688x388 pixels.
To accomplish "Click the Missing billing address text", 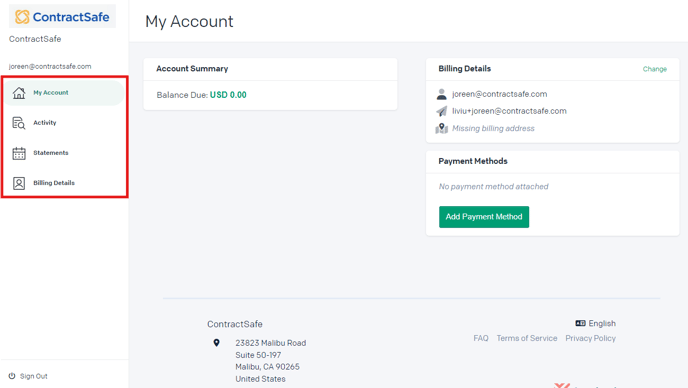I will (x=493, y=128).
